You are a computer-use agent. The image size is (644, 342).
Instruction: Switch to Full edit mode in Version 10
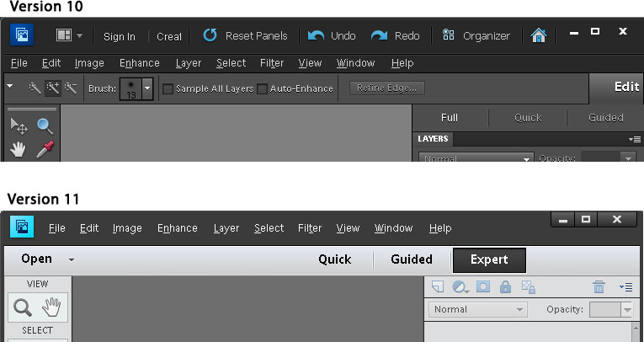coord(450,118)
